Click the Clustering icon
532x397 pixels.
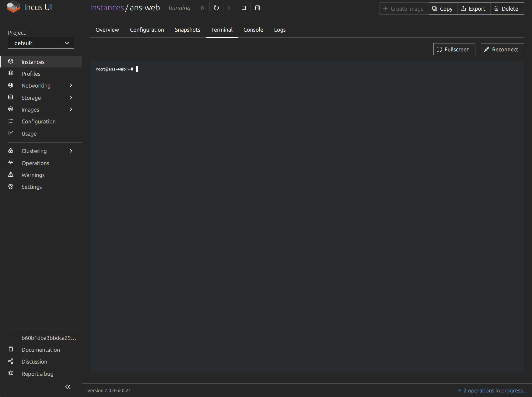pos(11,150)
